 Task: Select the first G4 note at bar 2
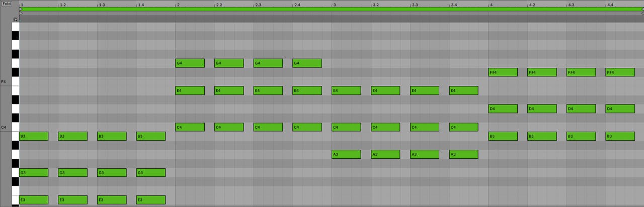[x=190, y=63]
